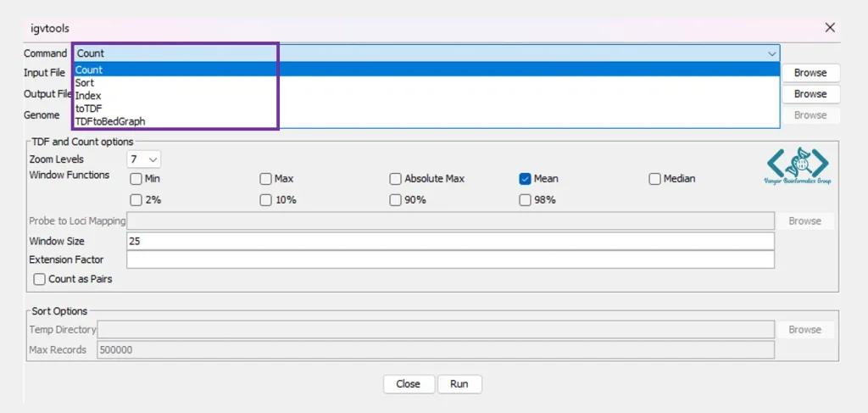Check the Absolute Max option
This screenshot has width=868, height=413.
pos(395,179)
